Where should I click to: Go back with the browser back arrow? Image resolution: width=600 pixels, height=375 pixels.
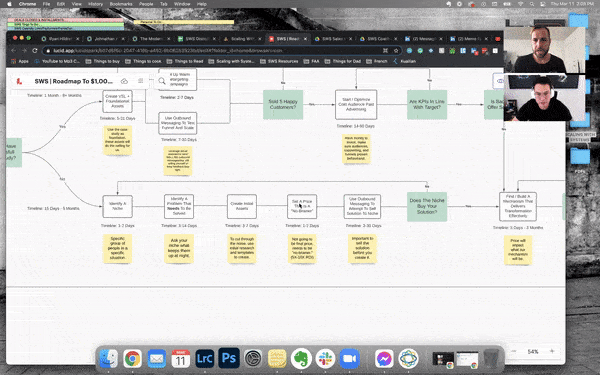point(14,51)
